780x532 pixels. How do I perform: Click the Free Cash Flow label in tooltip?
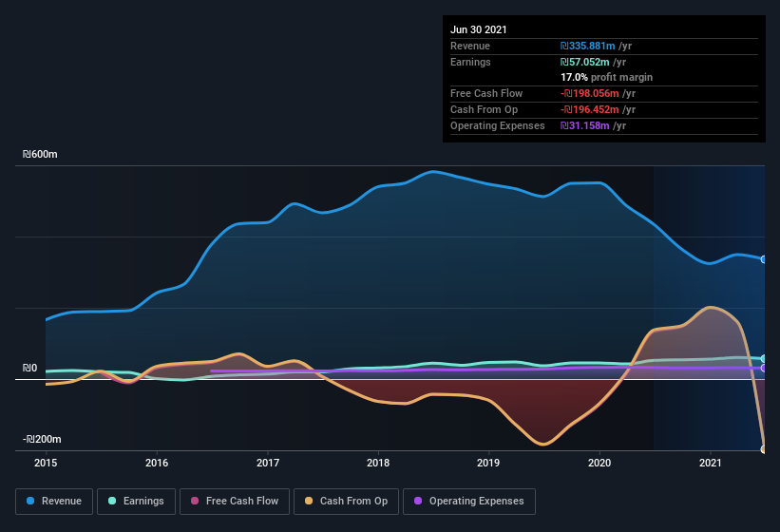click(x=486, y=93)
